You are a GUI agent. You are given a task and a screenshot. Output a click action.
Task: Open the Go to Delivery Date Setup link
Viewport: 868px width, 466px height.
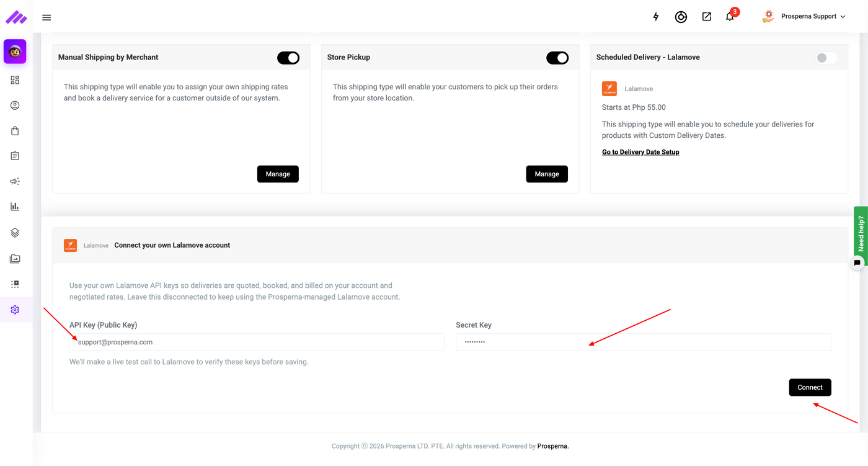click(x=640, y=152)
